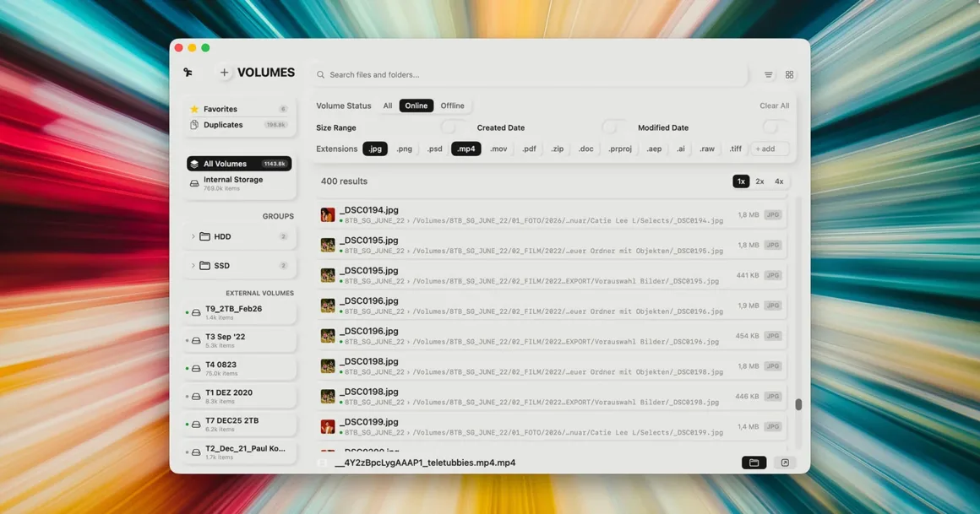Click the key logo icon above the sidebar

click(187, 73)
